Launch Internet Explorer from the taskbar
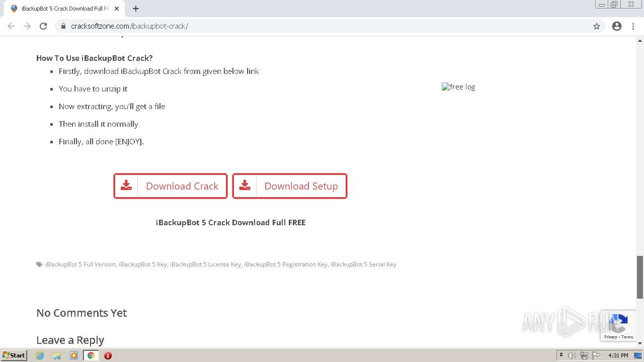The width and height of the screenshot is (644, 362). [40, 355]
